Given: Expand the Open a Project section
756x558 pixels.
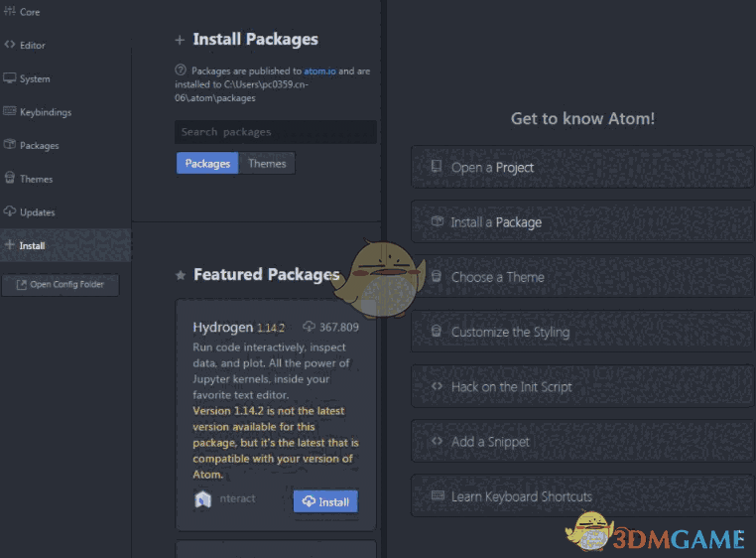Looking at the screenshot, I should click(x=582, y=167).
